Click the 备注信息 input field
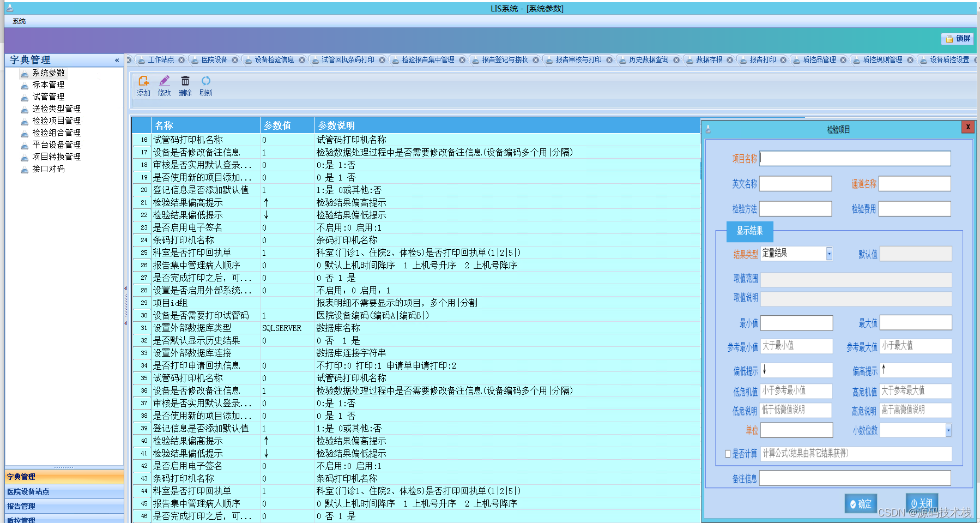 tap(855, 478)
